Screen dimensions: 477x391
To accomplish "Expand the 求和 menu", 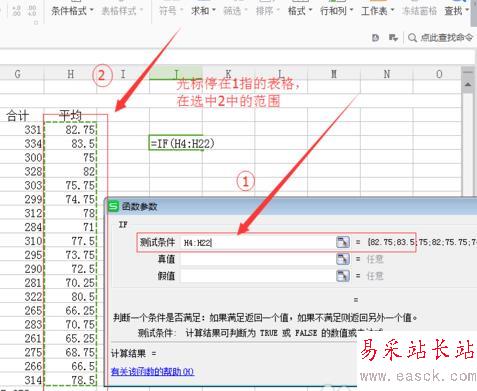I will tap(203, 11).
